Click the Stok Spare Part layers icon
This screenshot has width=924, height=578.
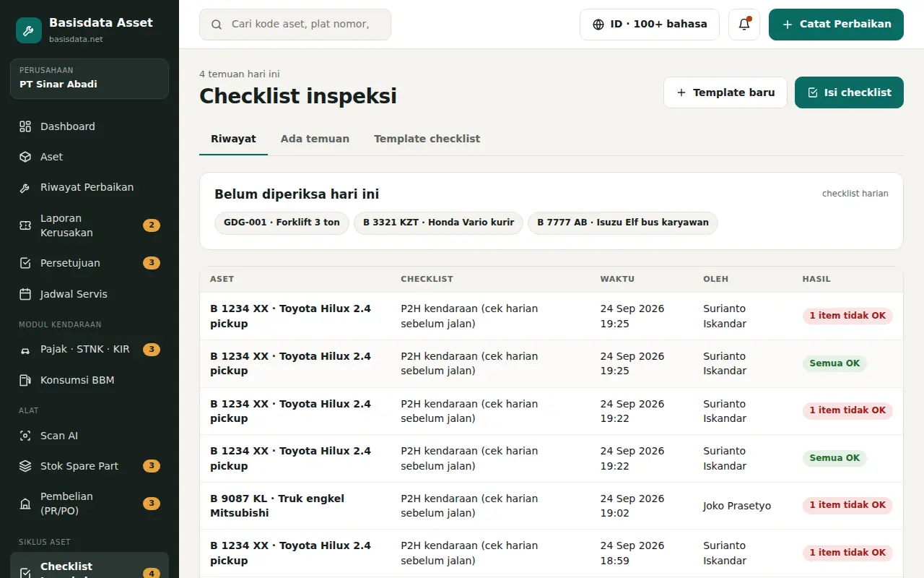[25, 466]
